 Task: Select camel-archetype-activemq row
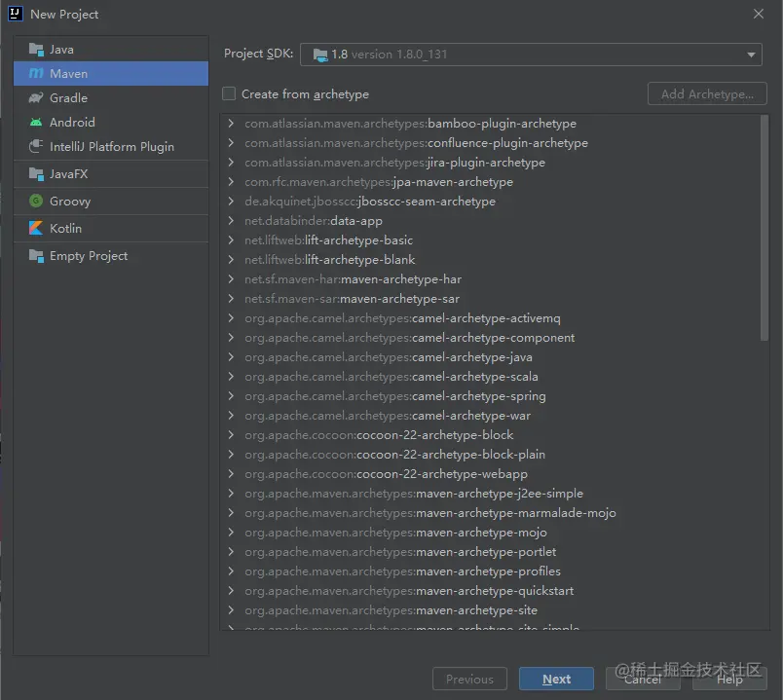coord(489,318)
